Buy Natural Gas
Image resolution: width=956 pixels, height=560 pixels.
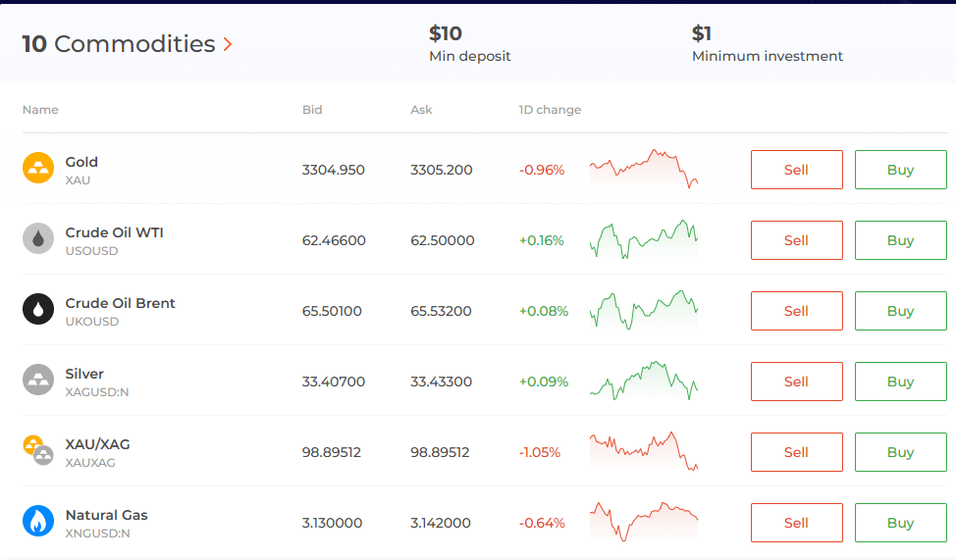[900, 523]
